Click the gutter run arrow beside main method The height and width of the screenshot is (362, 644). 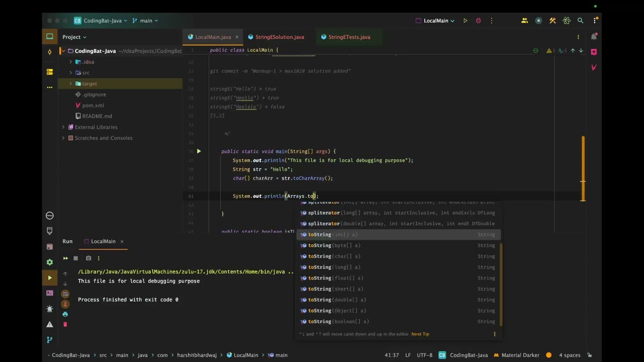(x=199, y=151)
